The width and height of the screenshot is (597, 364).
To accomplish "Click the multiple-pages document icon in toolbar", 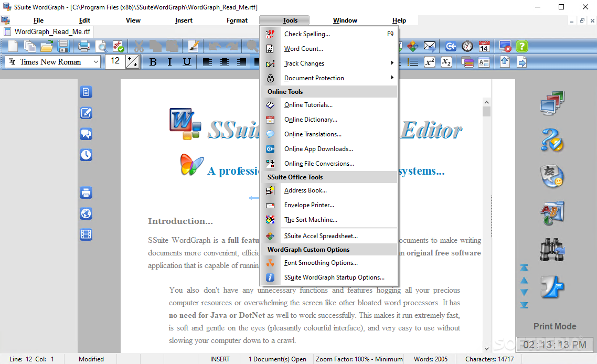I will (x=30, y=47).
